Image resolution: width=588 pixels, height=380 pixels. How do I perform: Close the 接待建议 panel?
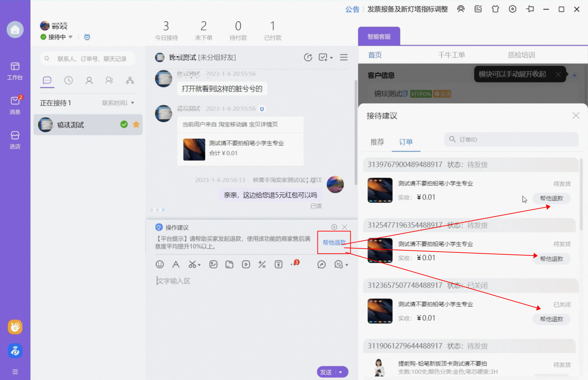[x=576, y=115]
